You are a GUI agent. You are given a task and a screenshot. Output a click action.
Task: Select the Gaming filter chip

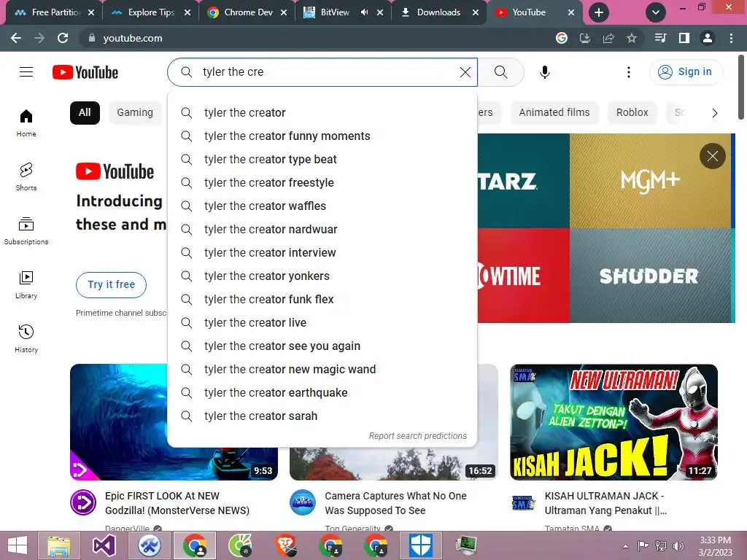pyautogui.click(x=135, y=113)
